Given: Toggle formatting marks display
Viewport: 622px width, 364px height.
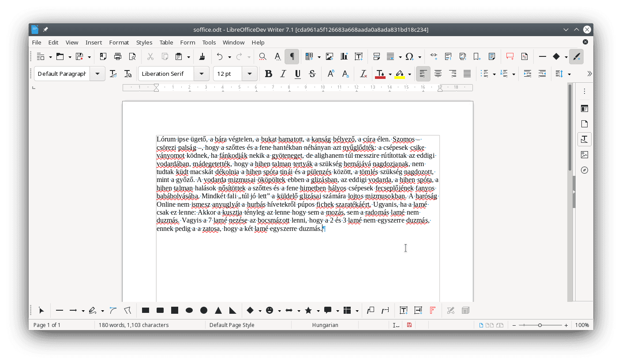Looking at the screenshot, I should click(292, 56).
